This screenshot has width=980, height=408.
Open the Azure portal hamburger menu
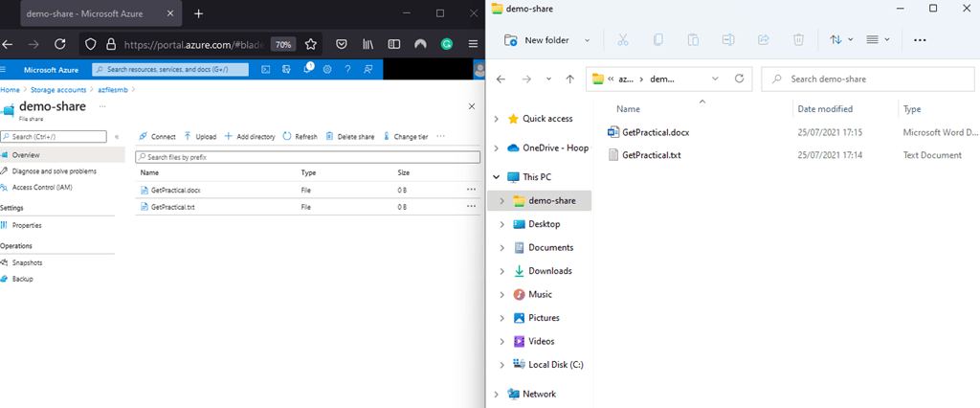3,70
